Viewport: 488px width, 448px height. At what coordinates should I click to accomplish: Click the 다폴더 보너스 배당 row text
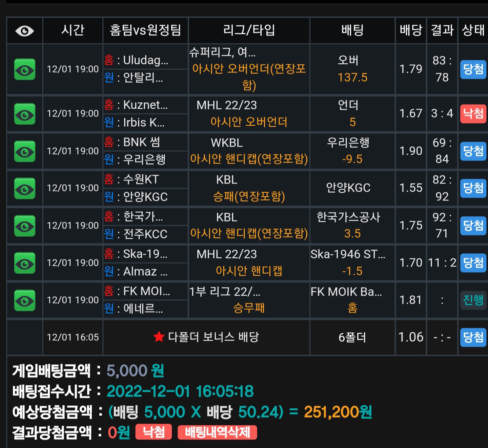[x=213, y=337]
